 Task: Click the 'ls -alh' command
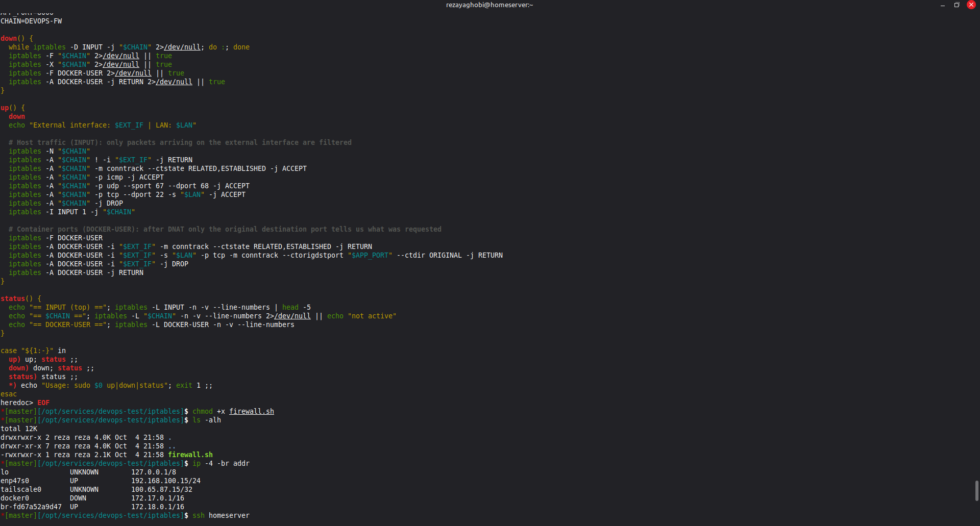coord(207,420)
